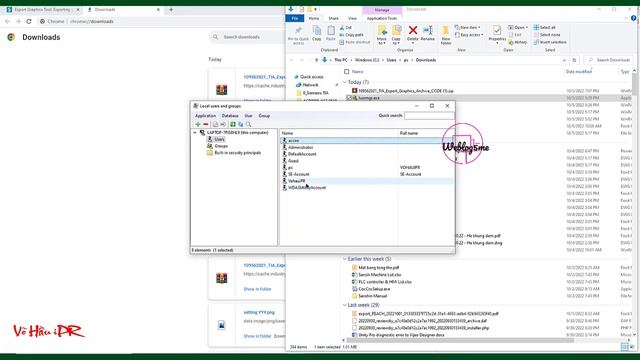Select the WDAGUtilityAccount user row
The width and height of the screenshot is (640, 360).
pos(367,188)
